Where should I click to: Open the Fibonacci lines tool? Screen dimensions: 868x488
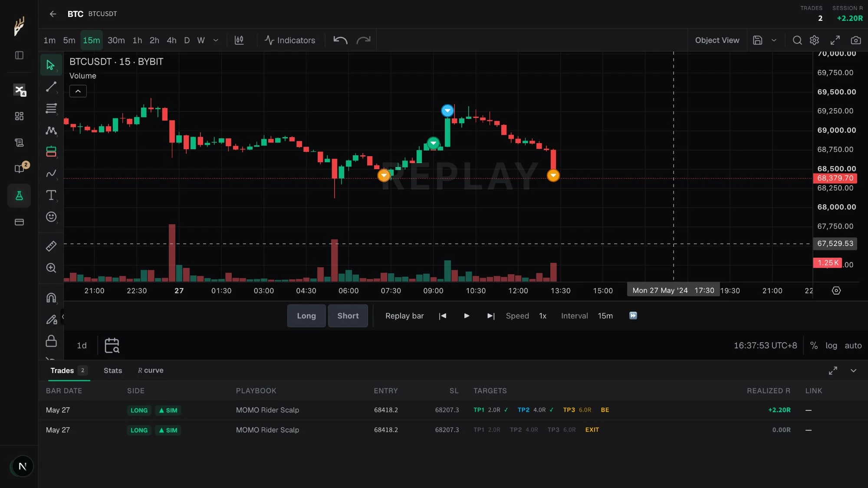click(x=51, y=108)
